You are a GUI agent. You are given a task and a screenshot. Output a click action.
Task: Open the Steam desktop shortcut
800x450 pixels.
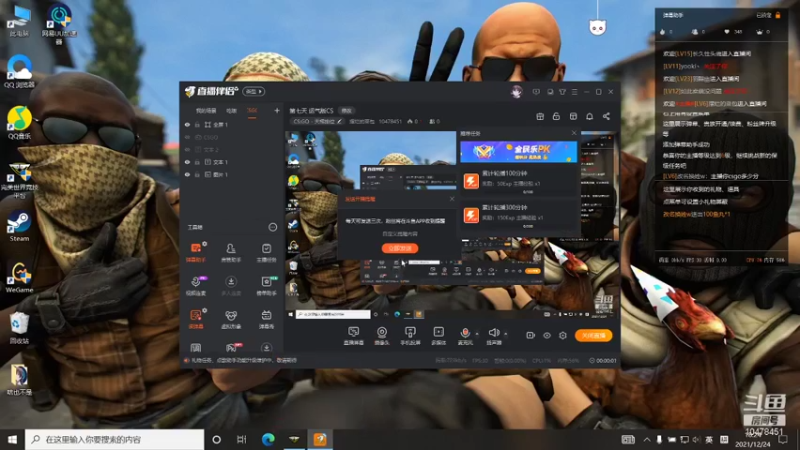19,226
